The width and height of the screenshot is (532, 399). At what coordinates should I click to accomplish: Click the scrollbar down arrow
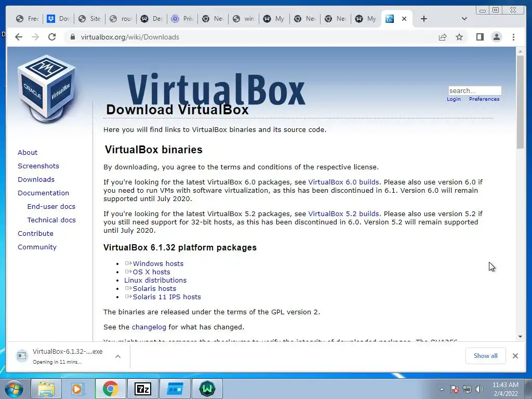click(520, 337)
